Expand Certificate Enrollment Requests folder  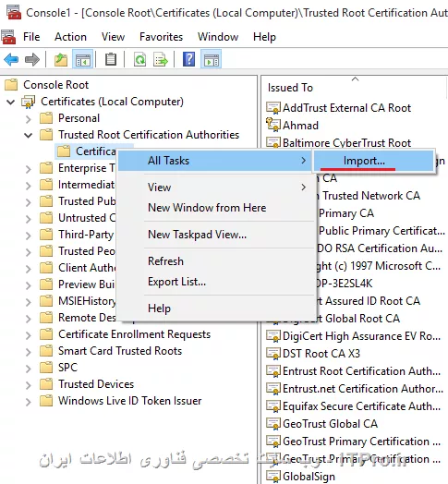click(29, 335)
